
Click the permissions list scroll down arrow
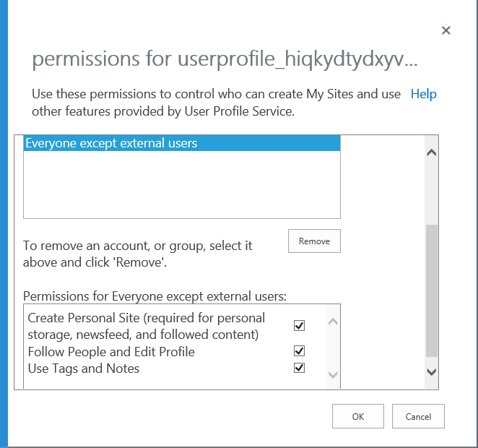coord(333,374)
